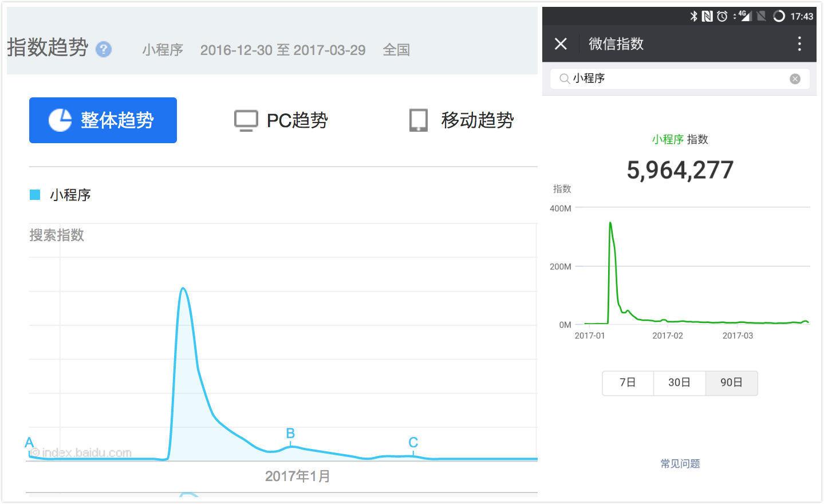Open the 常见问题 FAQ link
The height and width of the screenshot is (504, 824).
point(680,463)
